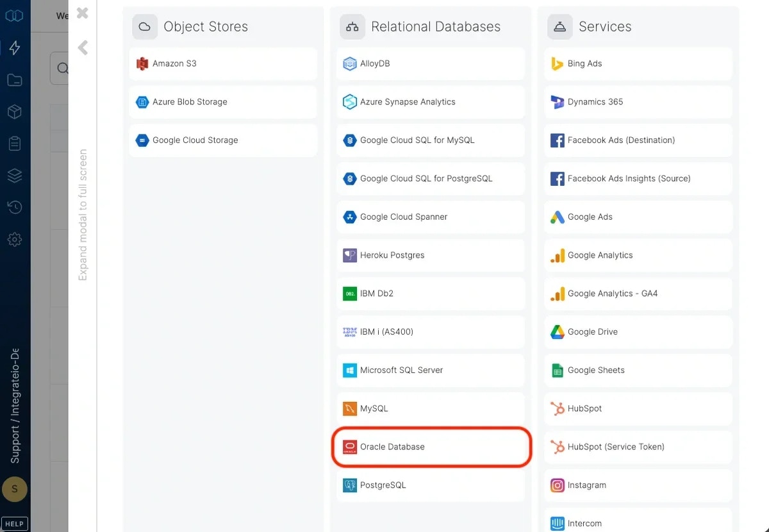769x532 pixels.
Task: Click the folder icon in left sidebar
Action: tap(14, 79)
